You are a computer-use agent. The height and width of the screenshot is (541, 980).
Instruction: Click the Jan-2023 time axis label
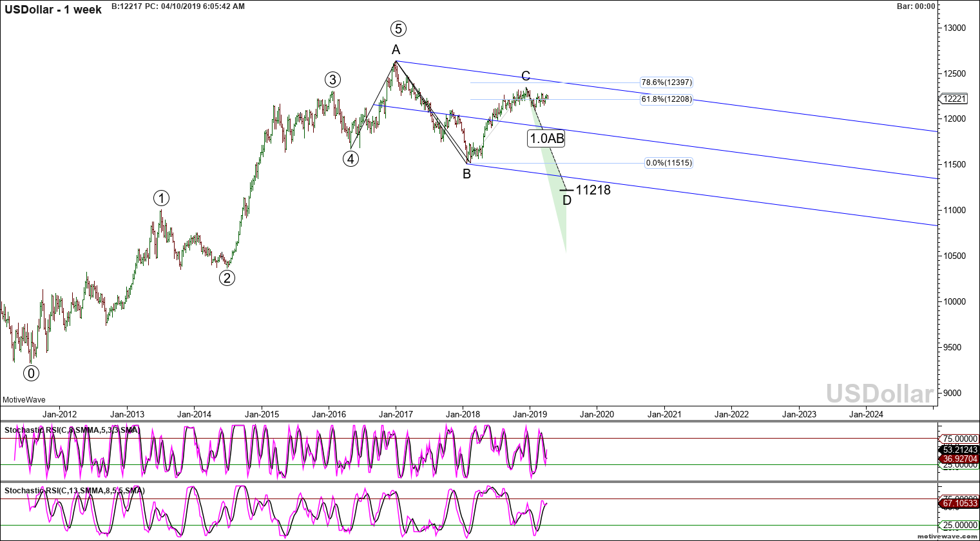799,414
